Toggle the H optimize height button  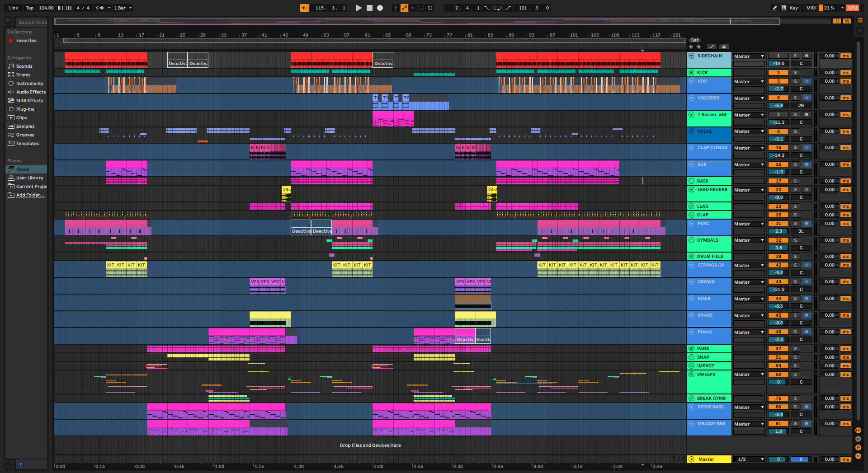tap(837, 21)
